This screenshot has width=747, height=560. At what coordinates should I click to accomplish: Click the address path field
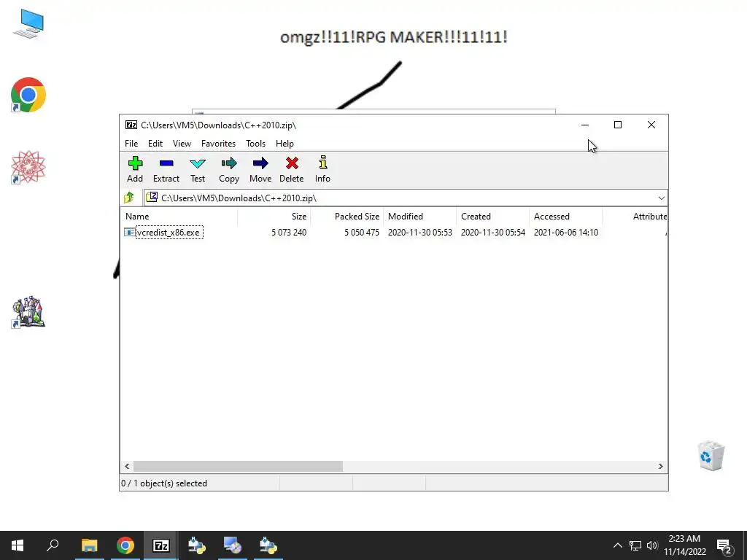[x=405, y=198]
